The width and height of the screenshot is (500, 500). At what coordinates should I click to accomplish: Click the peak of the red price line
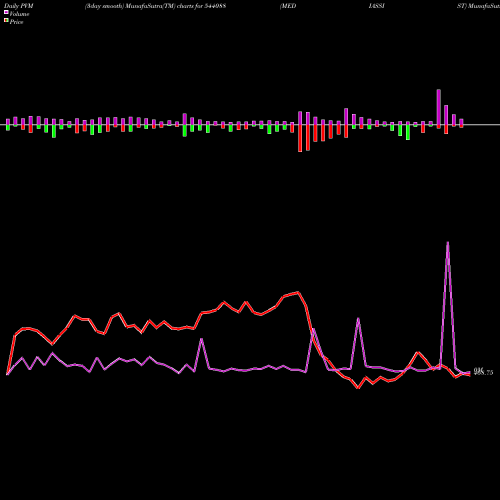[x=298, y=292]
